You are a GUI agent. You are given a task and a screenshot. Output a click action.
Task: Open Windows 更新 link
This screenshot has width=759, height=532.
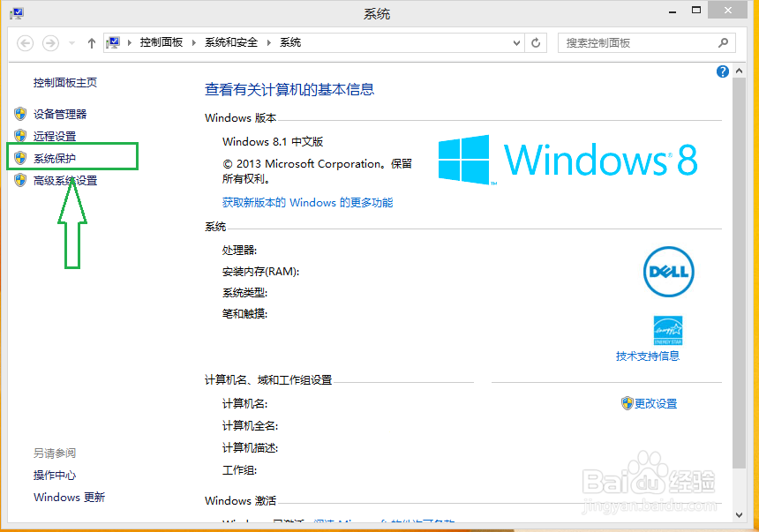(x=69, y=497)
